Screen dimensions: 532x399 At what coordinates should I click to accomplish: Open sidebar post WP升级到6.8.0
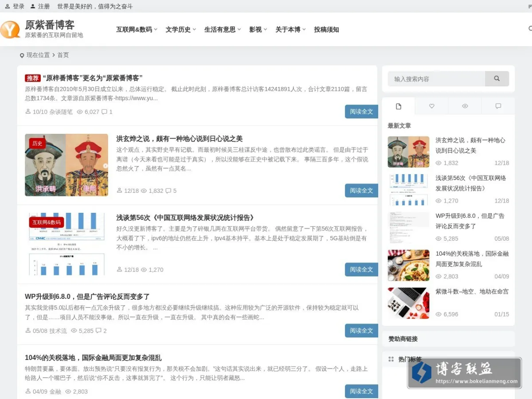[x=470, y=221]
